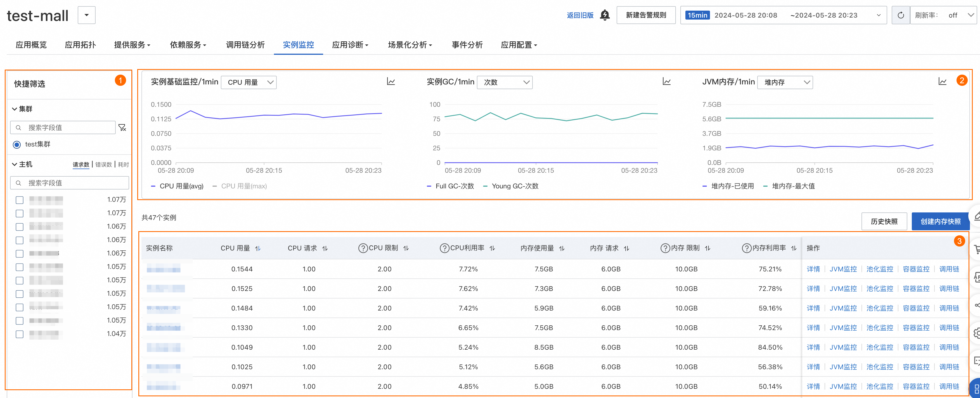Viewport: 980px width, 398px height.
Task: Toggle Full GC-次数 legend series
Action: [x=450, y=186]
